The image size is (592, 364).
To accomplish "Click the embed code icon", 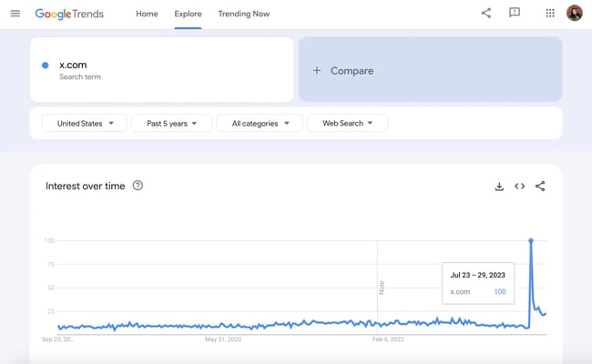I will coord(519,187).
